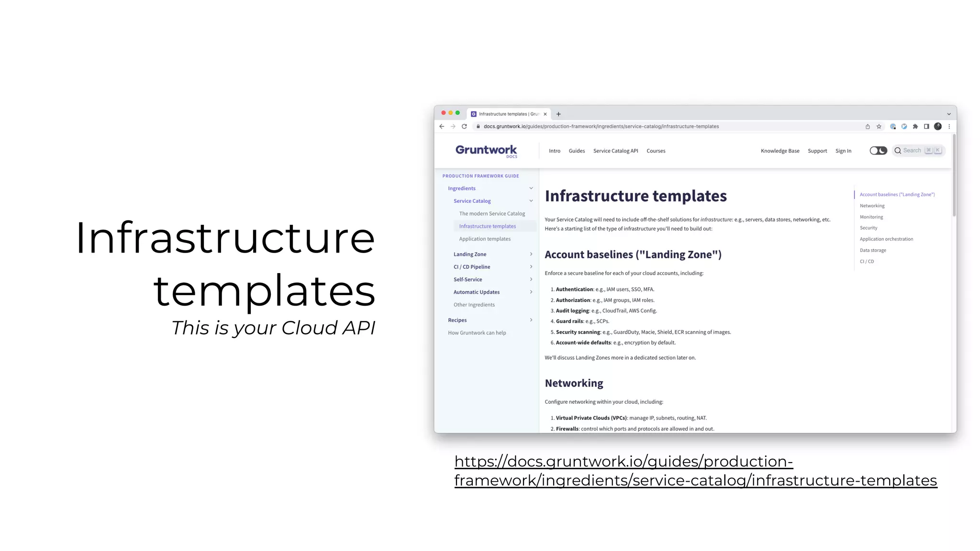980x551 pixels.
Task: Click the blue clock extension icon
Action: click(x=904, y=126)
